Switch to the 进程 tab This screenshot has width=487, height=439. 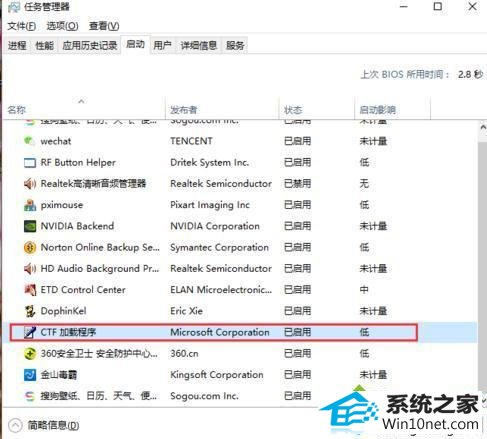pyautogui.click(x=17, y=45)
